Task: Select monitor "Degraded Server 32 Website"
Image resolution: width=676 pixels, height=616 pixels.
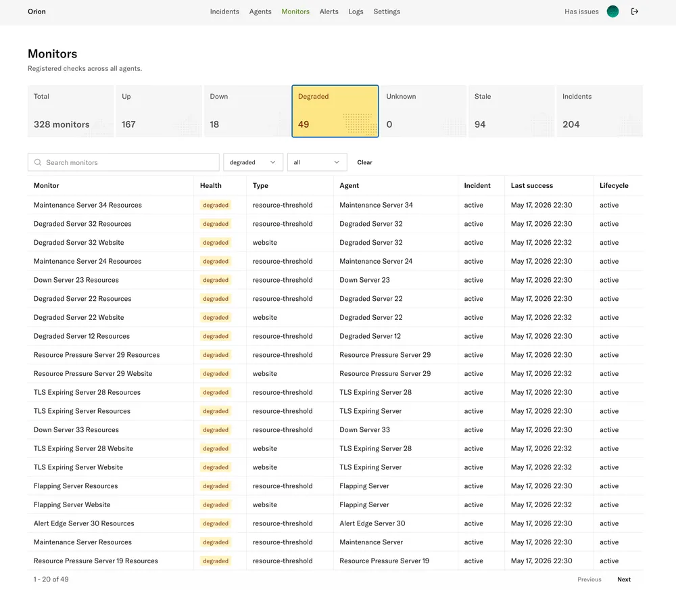Action: [79, 243]
